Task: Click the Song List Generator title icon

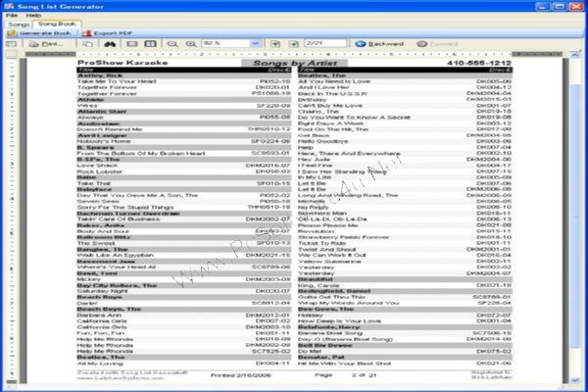Action: (9, 6)
